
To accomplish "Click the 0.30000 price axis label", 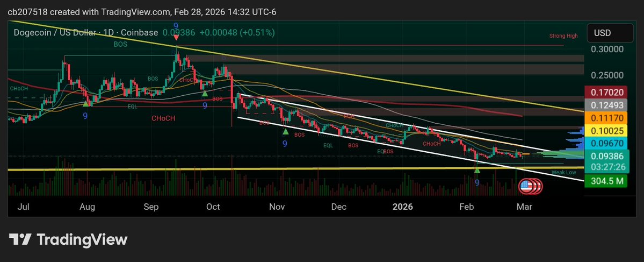I will tap(607, 49).
